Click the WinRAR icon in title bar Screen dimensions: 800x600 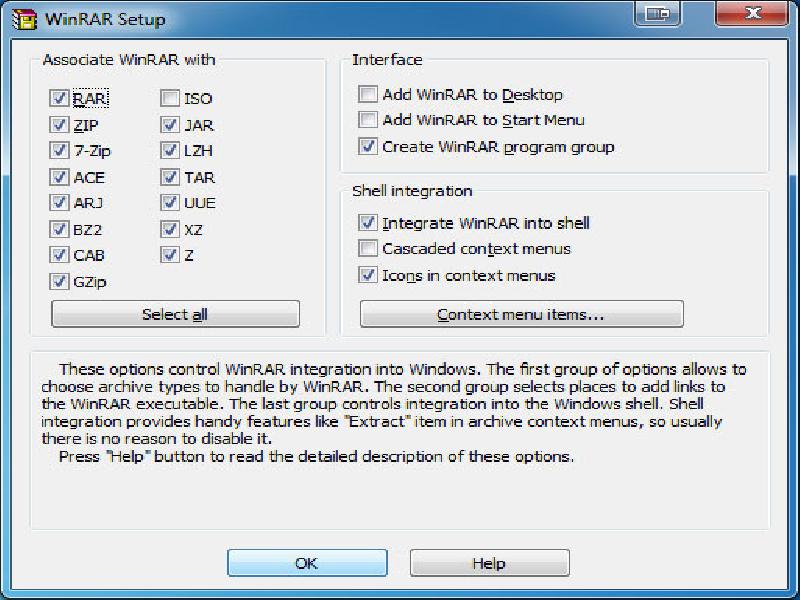point(24,19)
